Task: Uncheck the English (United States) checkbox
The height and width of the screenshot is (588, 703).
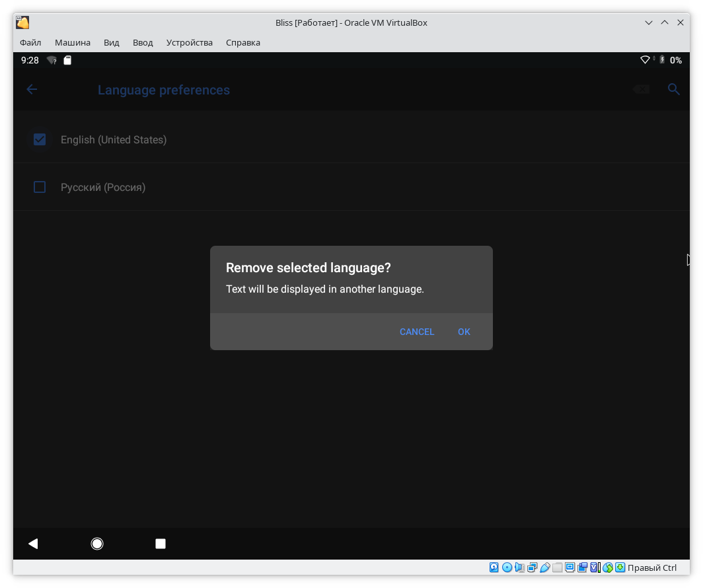Action: pos(40,139)
